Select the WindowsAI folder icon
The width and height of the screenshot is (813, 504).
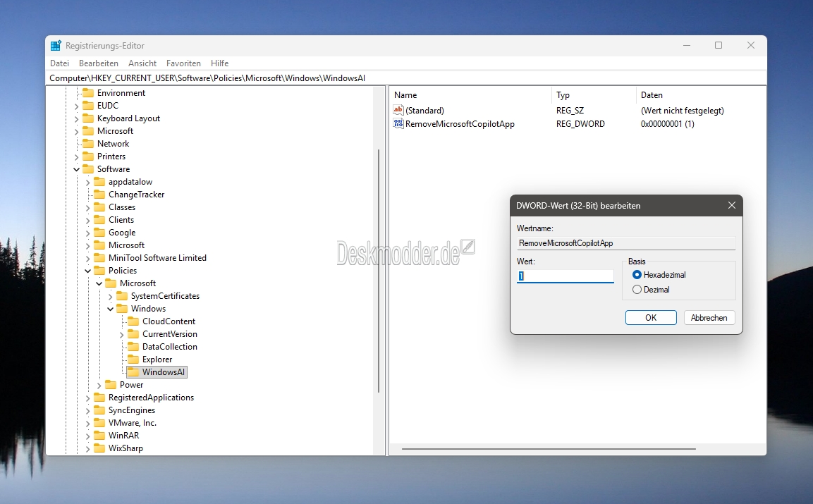[x=133, y=372]
